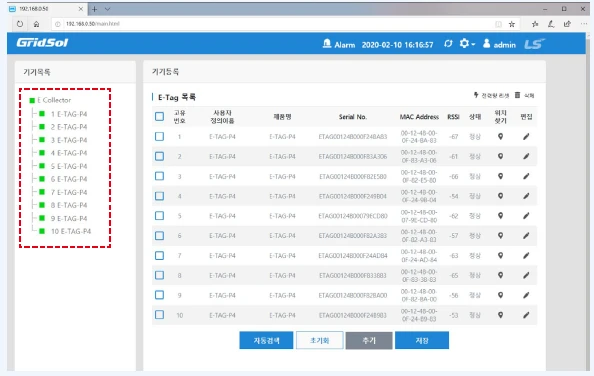The image size is (594, 376).
Task: Add page to favorites with star icon
Action: 512,24
